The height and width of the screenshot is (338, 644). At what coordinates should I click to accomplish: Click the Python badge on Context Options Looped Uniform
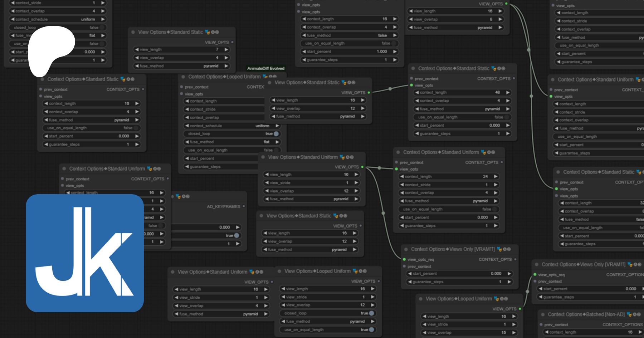tap(265, 77)
